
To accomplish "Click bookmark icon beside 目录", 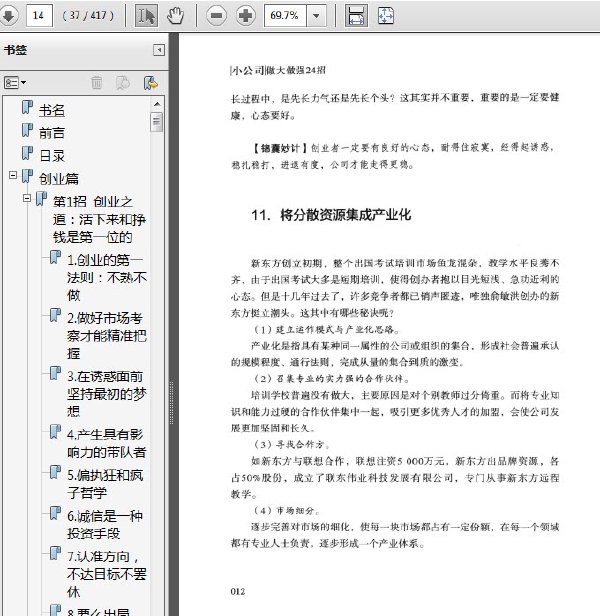I will 28,153.
